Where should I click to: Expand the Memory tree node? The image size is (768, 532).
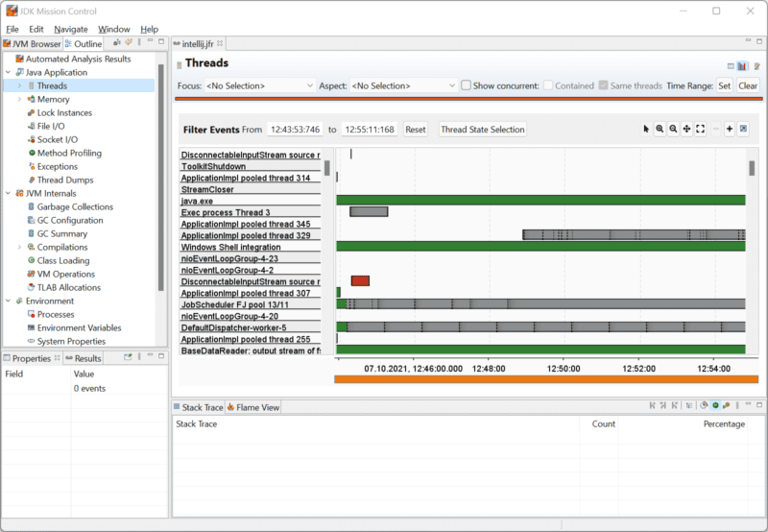(19, 99)
